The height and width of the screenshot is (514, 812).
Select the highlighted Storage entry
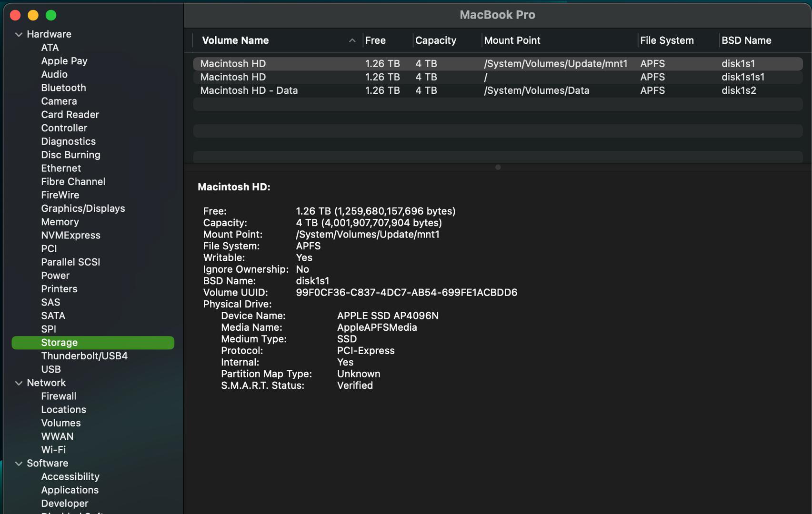pyautogui.click(x=93, y=343)
